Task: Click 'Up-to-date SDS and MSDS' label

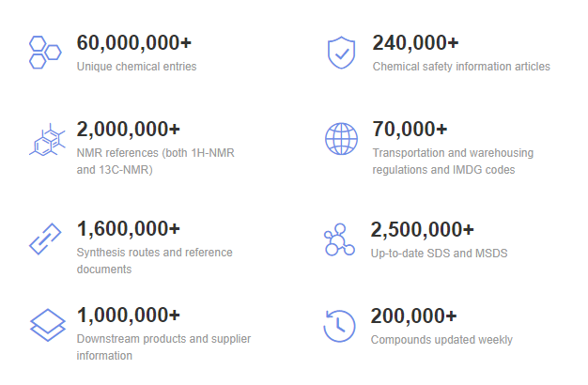Action: (440, 254)
